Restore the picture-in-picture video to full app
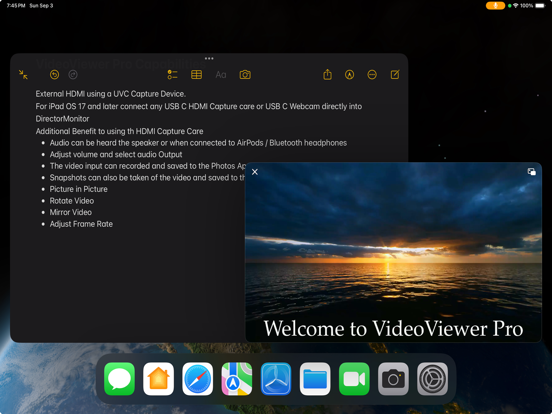The image size is (552, 414). 532,171
